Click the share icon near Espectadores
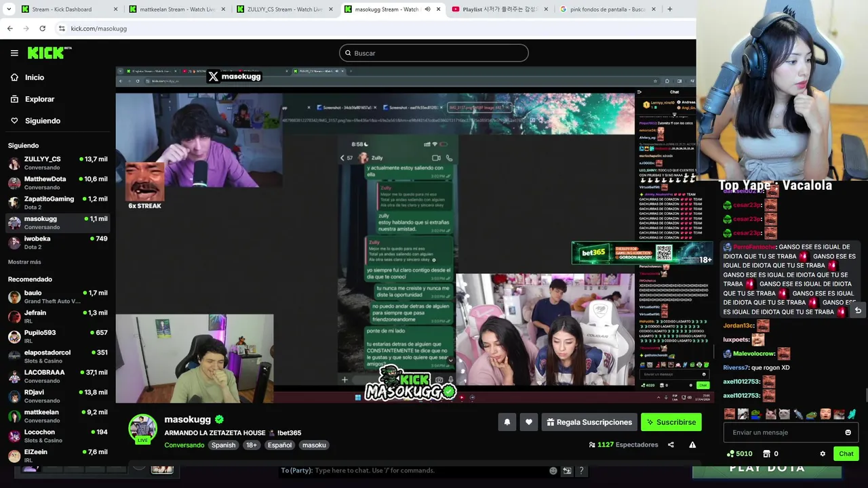Viewport: 868px width, 488px height. 671,445
